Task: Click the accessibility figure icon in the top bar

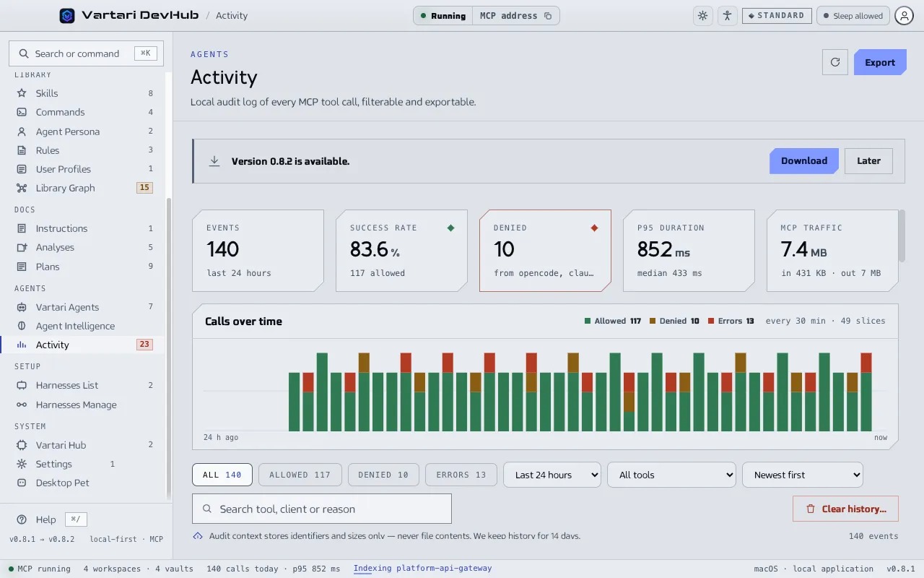Action: tap(727, 16)
